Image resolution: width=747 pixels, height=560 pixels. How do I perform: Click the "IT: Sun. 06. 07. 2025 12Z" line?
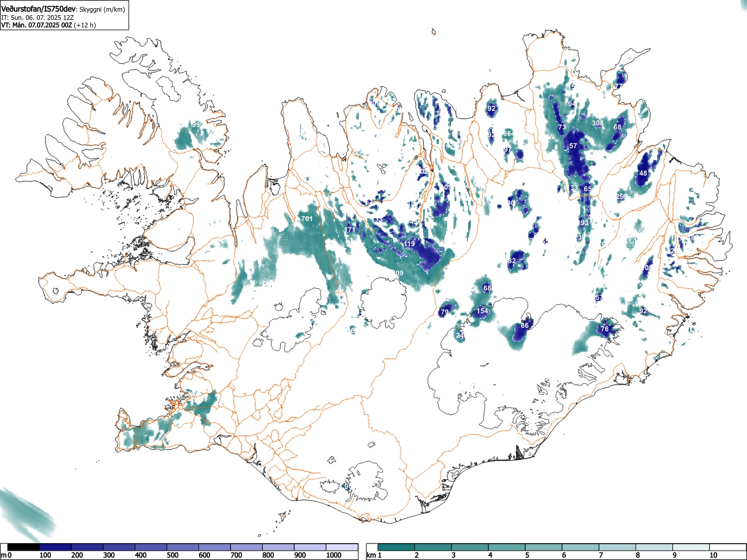37,17
